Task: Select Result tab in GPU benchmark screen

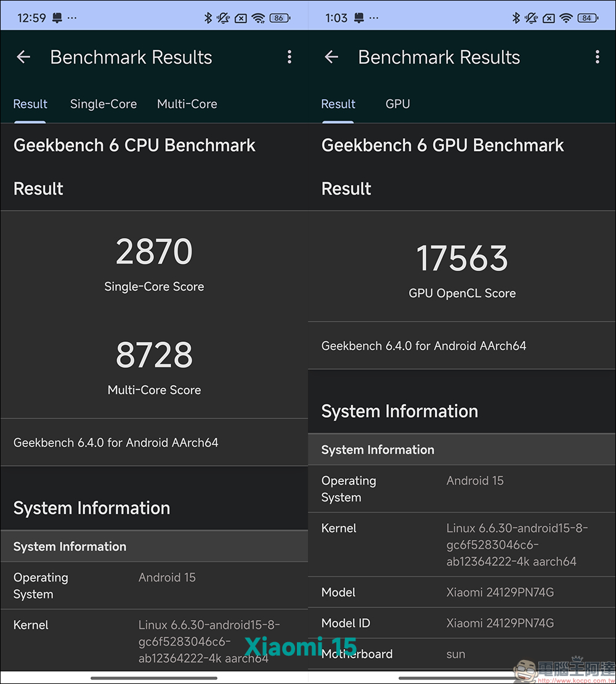Action: 338,104
